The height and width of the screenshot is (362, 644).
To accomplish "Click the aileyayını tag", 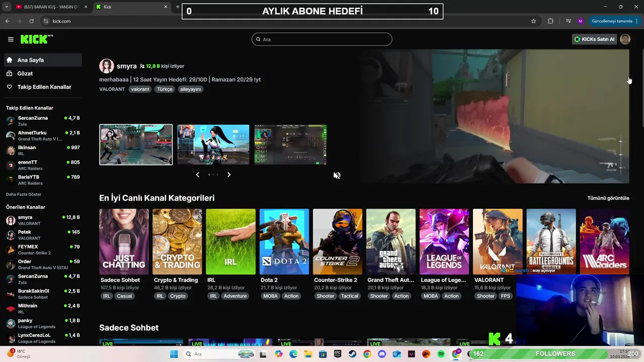I will [191, 89].
